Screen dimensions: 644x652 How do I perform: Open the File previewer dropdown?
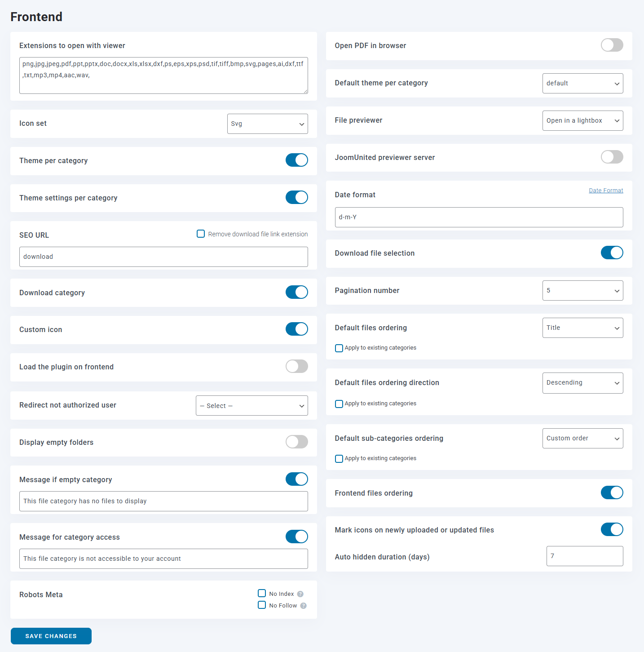(582, 120)
